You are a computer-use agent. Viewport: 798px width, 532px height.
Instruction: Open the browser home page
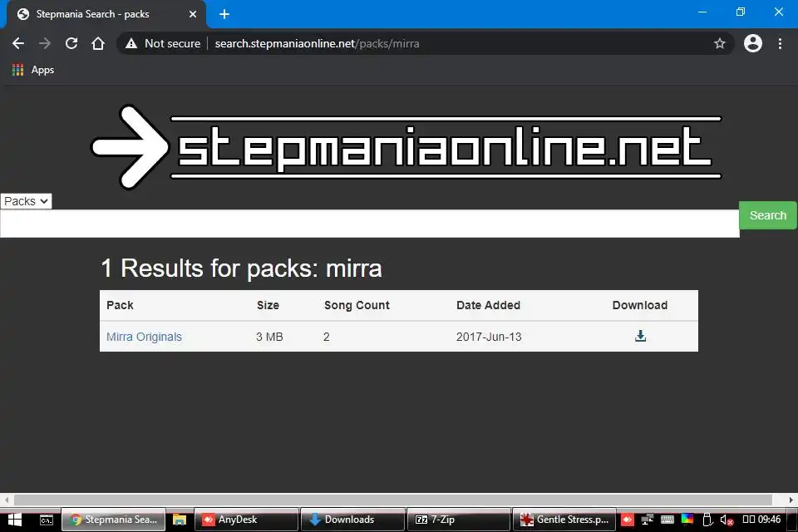point(98,44)
